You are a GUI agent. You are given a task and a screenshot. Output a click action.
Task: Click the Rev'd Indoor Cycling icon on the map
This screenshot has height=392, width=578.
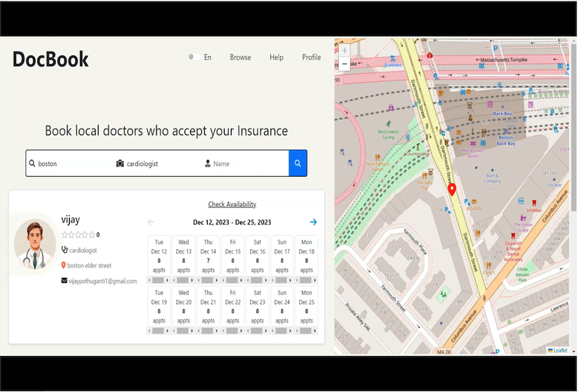388,124
